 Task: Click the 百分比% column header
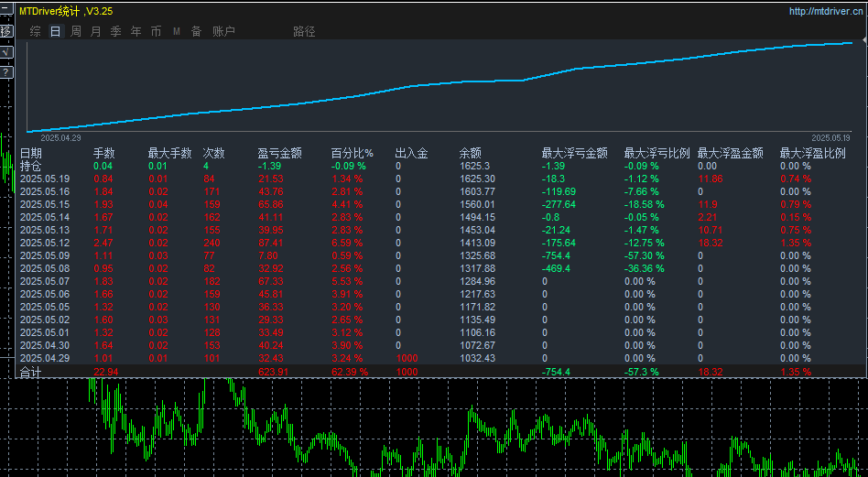(353, 153)
